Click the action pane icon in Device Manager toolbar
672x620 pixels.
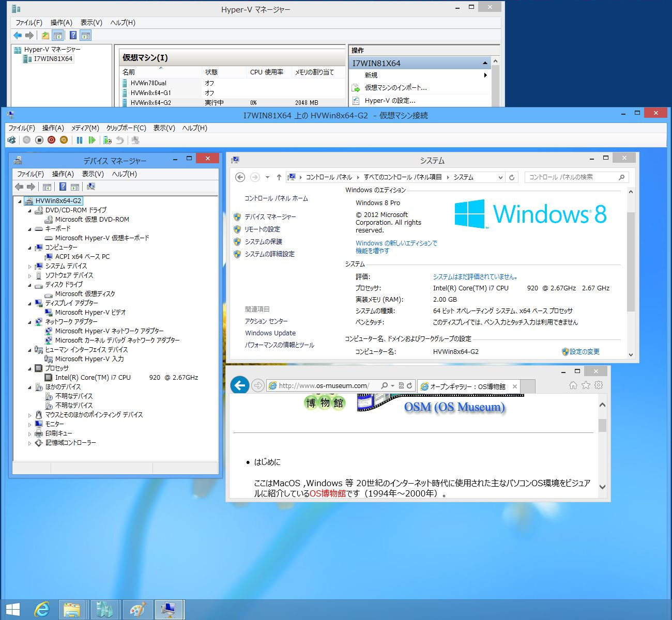click(x=75, y=187)
